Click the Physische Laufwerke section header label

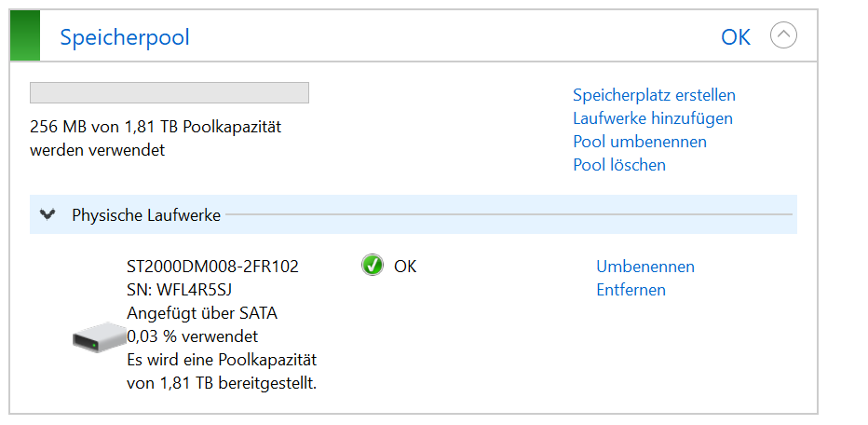click(146, 215)
